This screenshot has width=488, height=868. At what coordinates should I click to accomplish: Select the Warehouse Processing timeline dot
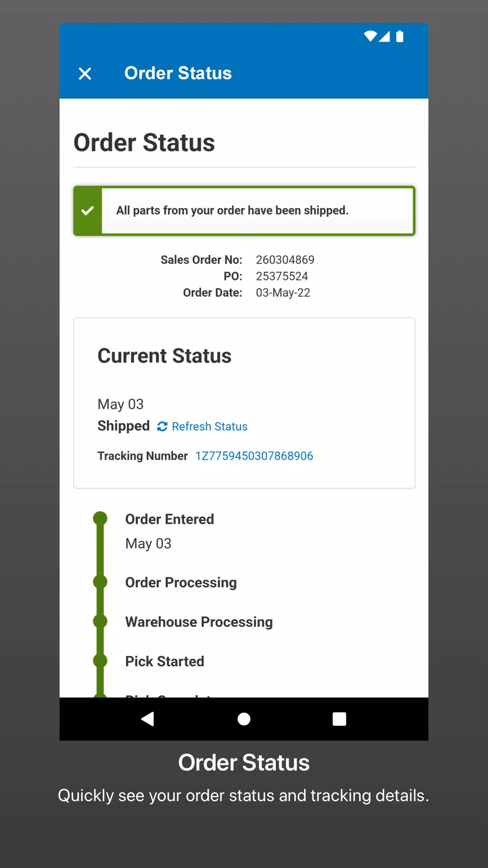[x=100, y=622]
